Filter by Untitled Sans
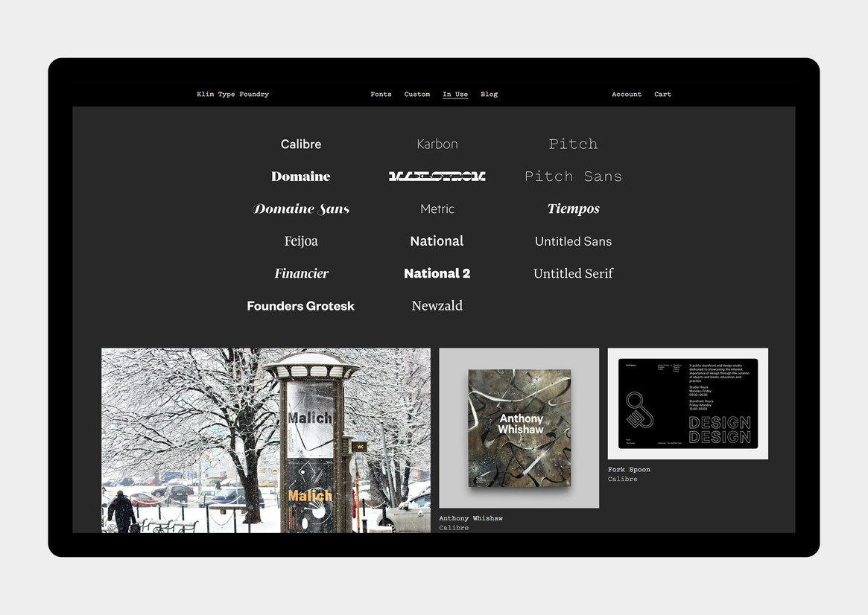The width and height of the screenshot is (868, 615). click(573, 241)
